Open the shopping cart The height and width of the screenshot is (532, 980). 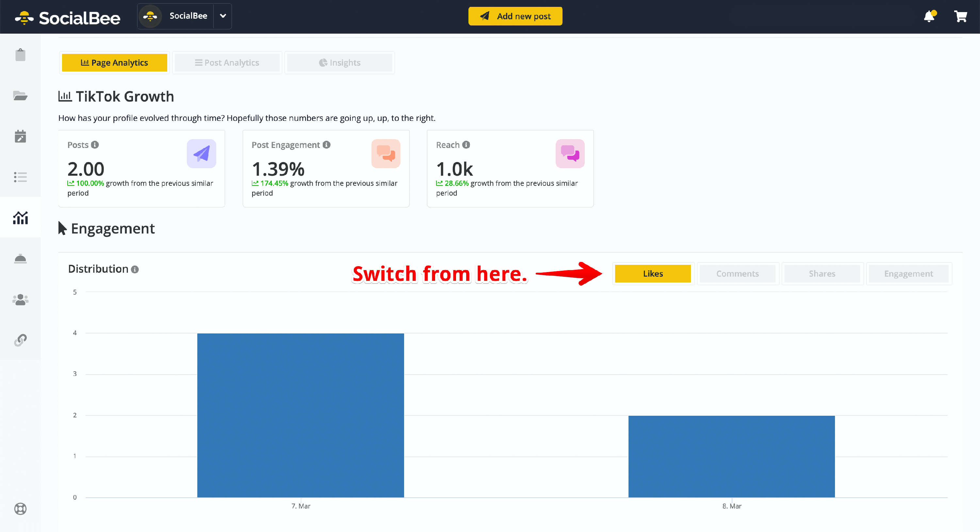click(x=960, y=16)
